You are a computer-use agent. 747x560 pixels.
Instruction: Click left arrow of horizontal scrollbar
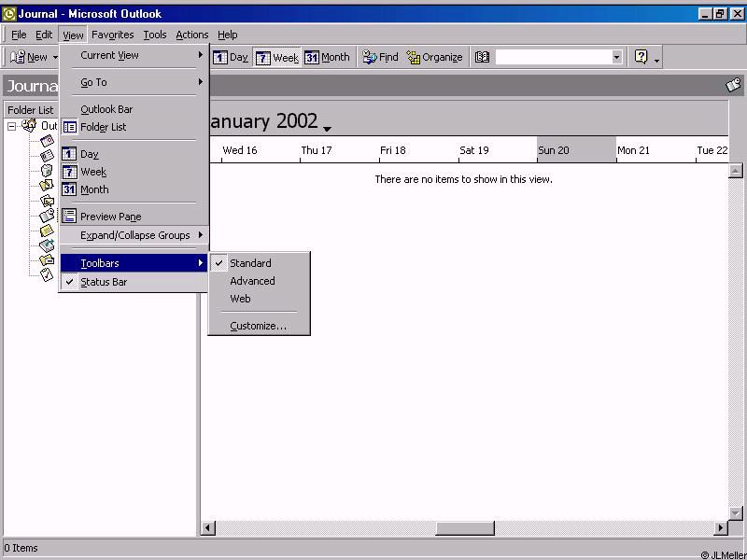(x=207, y=527)
